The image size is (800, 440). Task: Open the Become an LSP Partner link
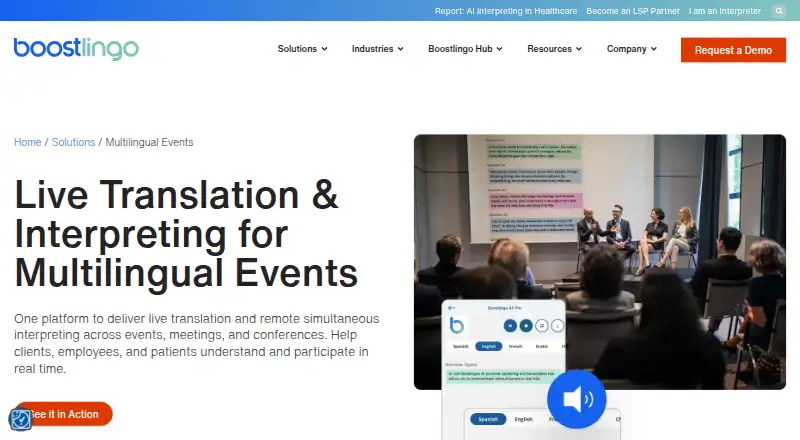pos(633,11)
